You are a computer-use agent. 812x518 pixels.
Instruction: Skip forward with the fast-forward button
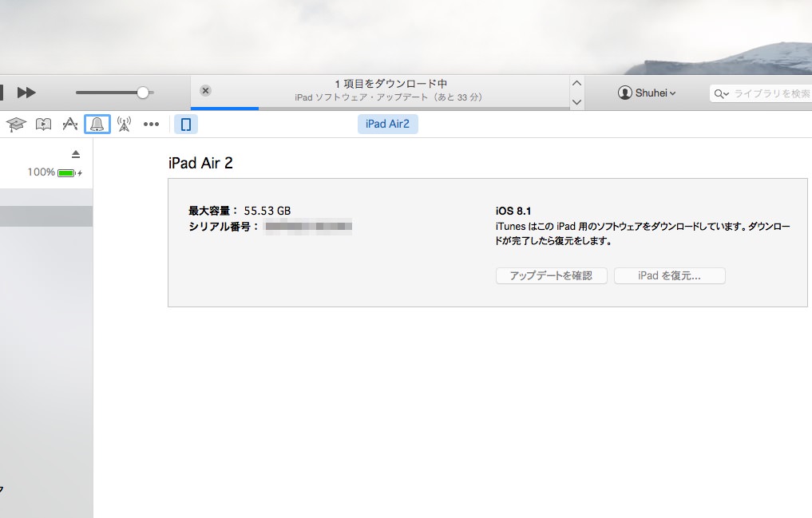[x=26, y=93]
